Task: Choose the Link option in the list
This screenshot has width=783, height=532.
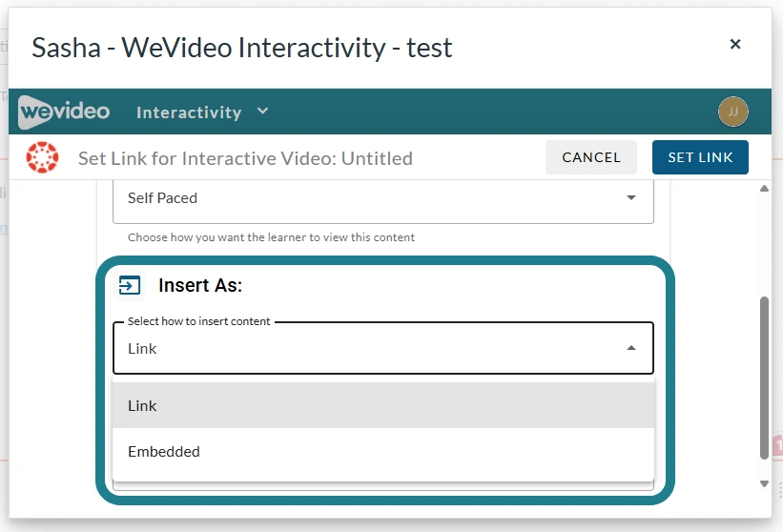Action: (x=383, y=405)
